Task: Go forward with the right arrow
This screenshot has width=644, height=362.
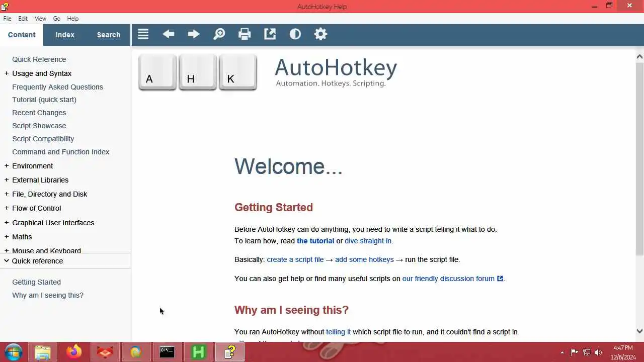Action: coord(194,34)
